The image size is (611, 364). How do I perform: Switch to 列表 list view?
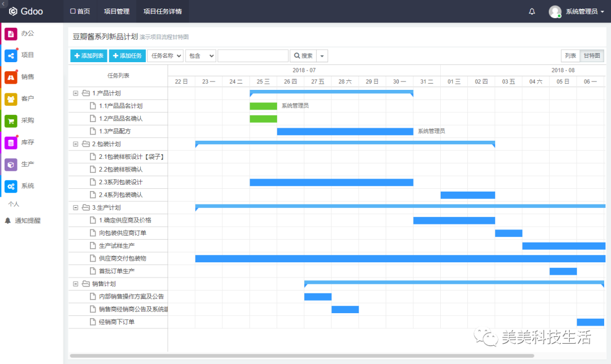(x=570, y=56)
